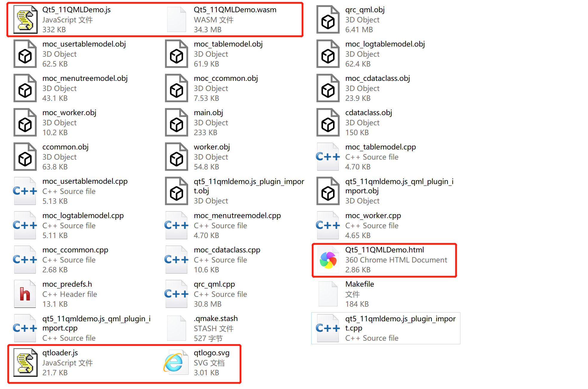Select the Qt5_11QMLDemo.js JavaScript file icon
Image resolution: width=588 pixels, height=389 pixels.
coord(25,20)
